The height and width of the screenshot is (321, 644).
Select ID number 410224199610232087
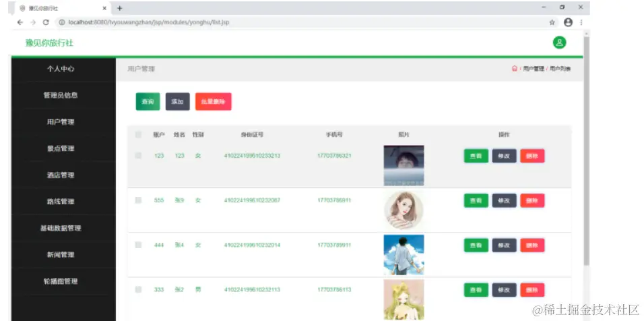252,200
